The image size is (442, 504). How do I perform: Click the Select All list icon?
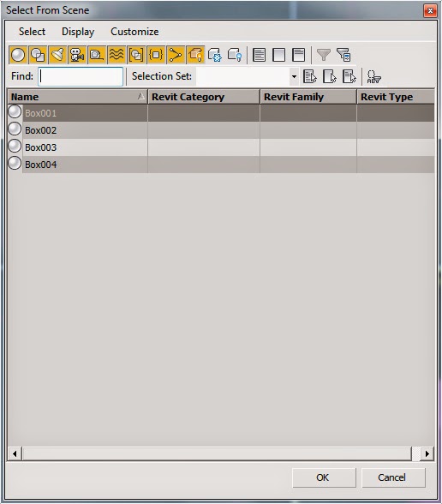[259, 55]
